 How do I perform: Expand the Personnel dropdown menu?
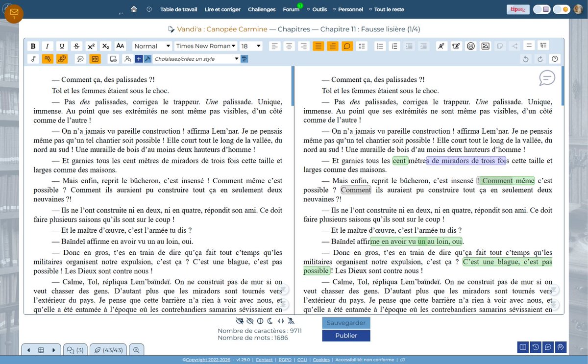click(347, 9)
